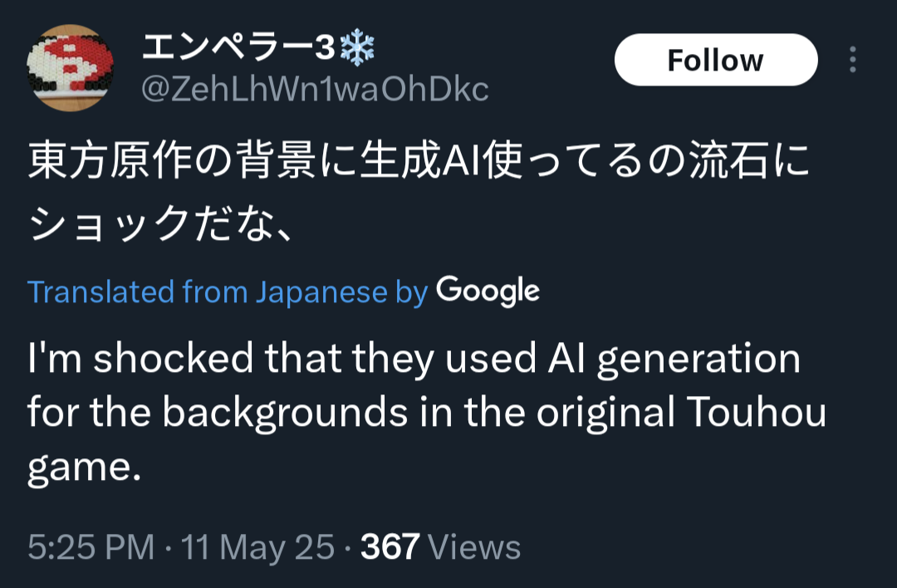
Task: Click the Follow button
Action: click(x=715, y=60)
